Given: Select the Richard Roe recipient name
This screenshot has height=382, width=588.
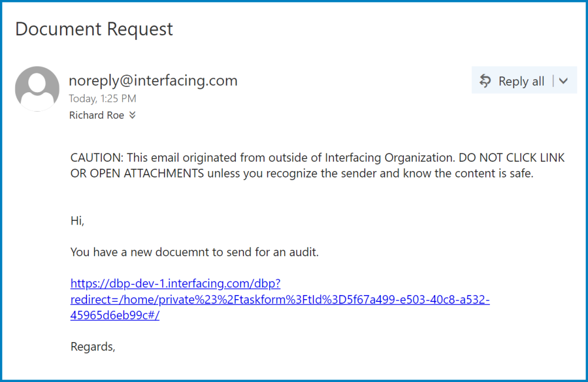Looking at the screenshot, I should pos(96,116).
